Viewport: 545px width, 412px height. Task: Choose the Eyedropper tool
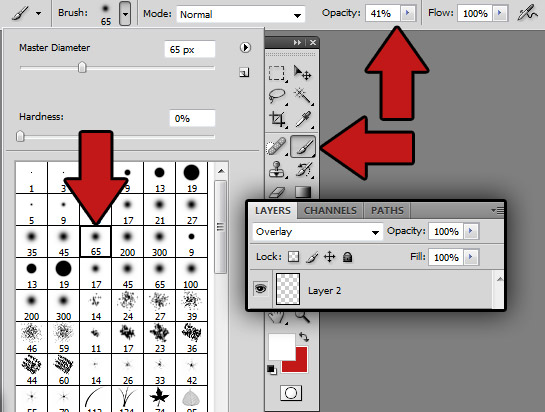[x=303, y=119]
